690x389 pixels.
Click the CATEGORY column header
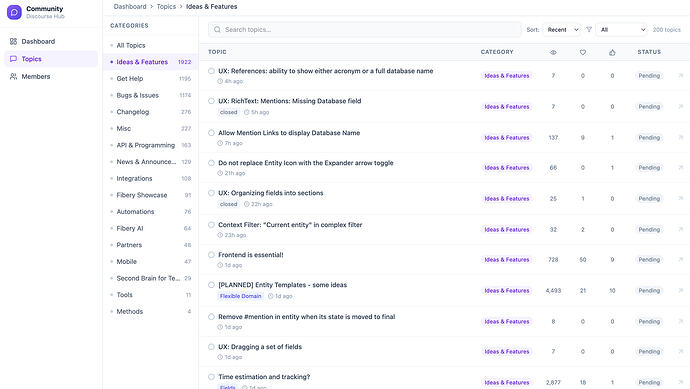pos(497,52)
